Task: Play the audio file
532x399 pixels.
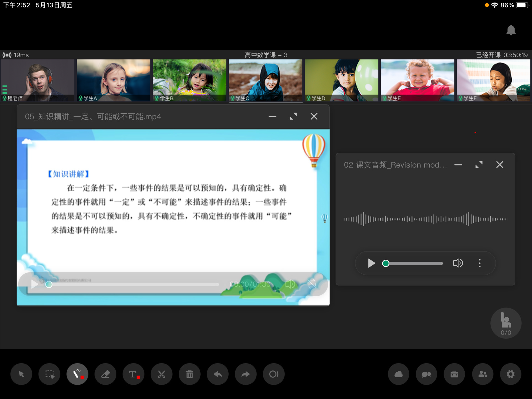Action: pos(371,263)
